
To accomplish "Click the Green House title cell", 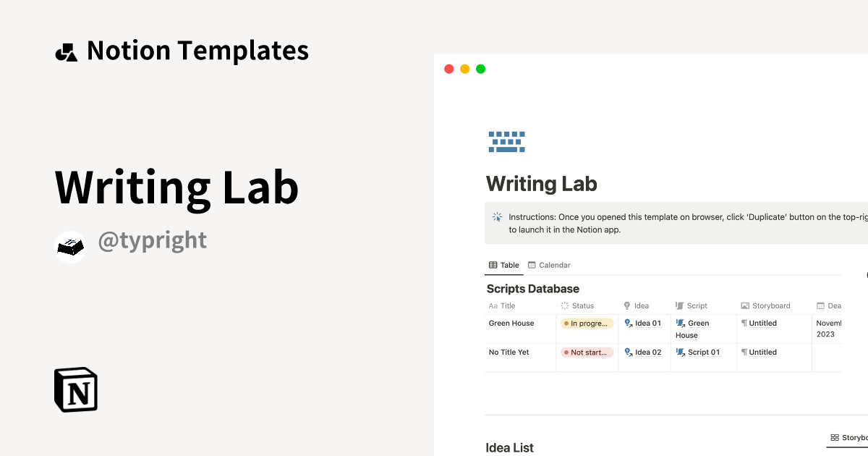I will (x=511, y=323).
